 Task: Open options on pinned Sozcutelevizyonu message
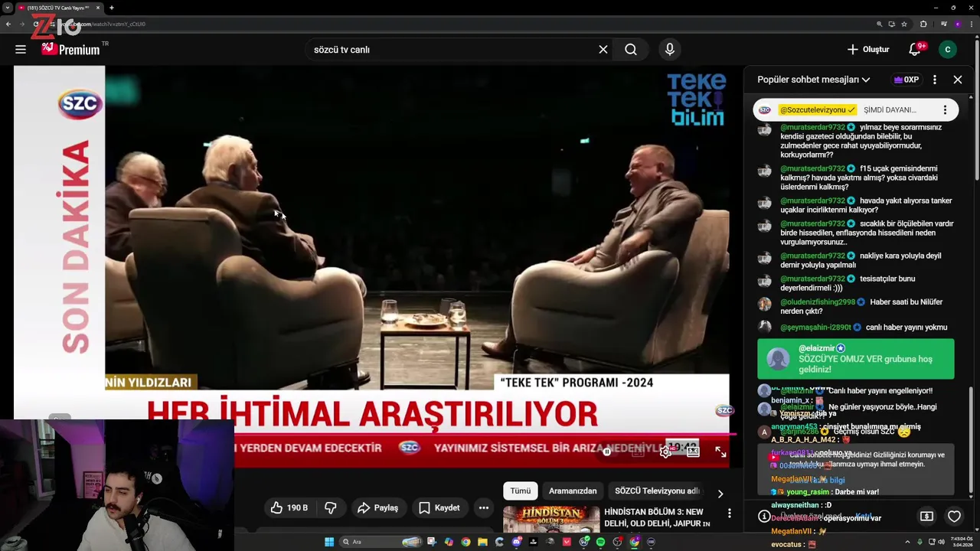tap(946, 109)
